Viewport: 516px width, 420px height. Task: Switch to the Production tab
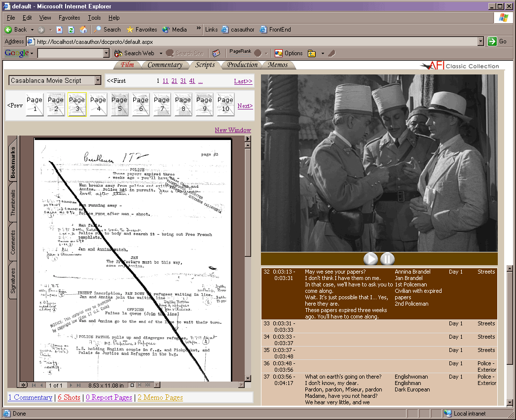(x=242, y=65)
